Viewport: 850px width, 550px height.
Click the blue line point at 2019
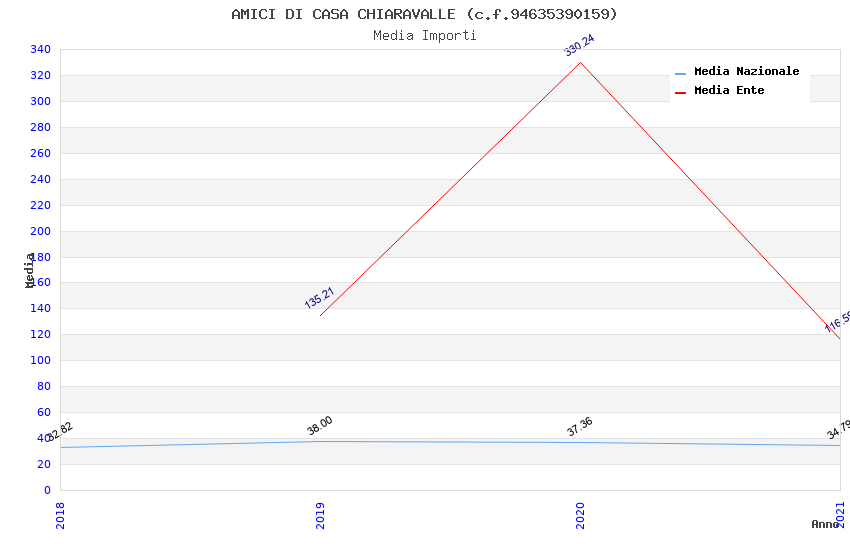tap(320, 441)
